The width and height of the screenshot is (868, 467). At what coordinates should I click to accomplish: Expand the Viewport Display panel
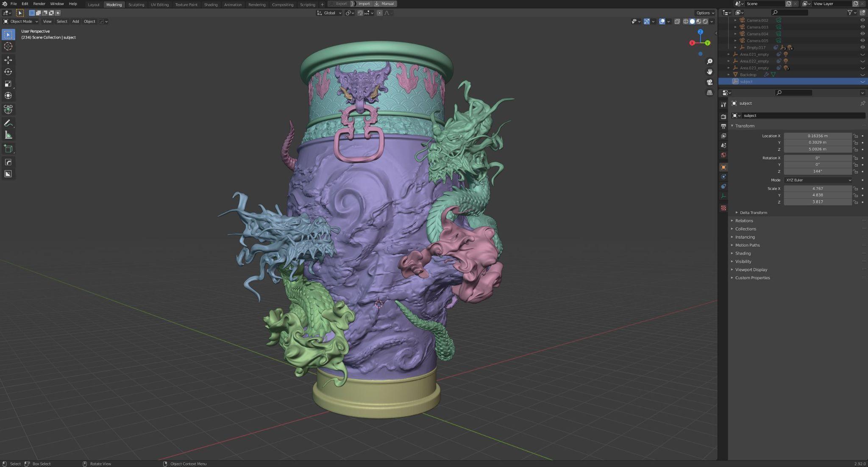[x=751, y=270]
